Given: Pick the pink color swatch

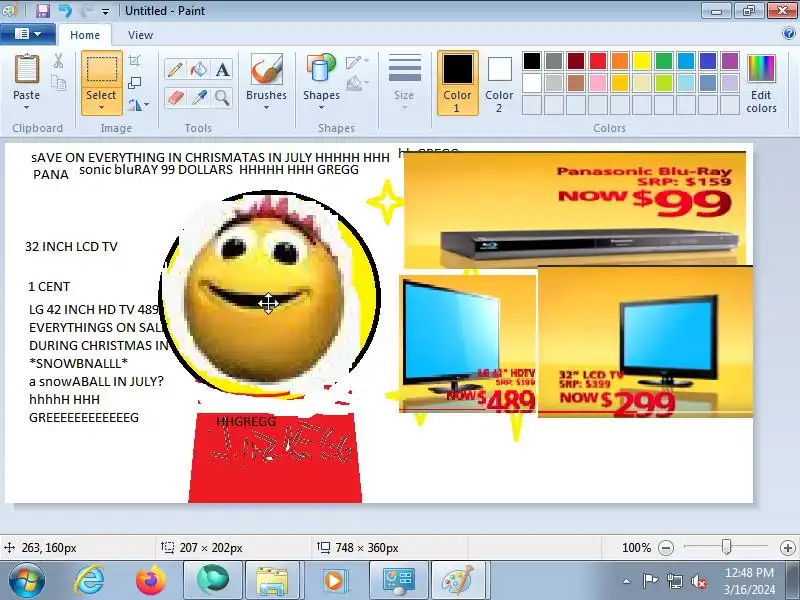Looking at the screenshot, I should [598, 83].
